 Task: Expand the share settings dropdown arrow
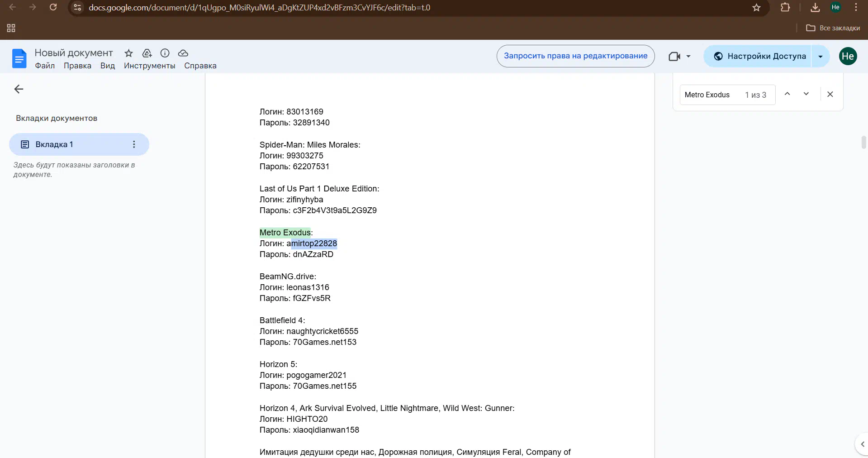[821, 57]
